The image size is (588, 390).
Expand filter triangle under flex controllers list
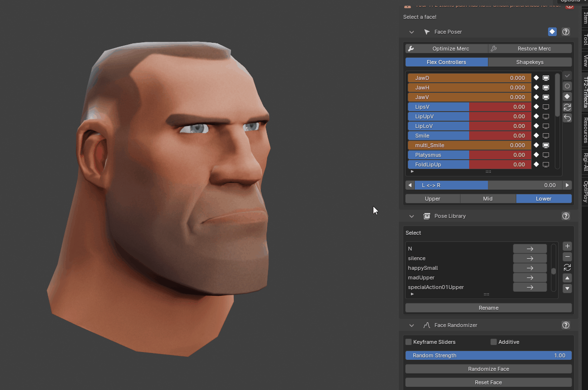412,171
